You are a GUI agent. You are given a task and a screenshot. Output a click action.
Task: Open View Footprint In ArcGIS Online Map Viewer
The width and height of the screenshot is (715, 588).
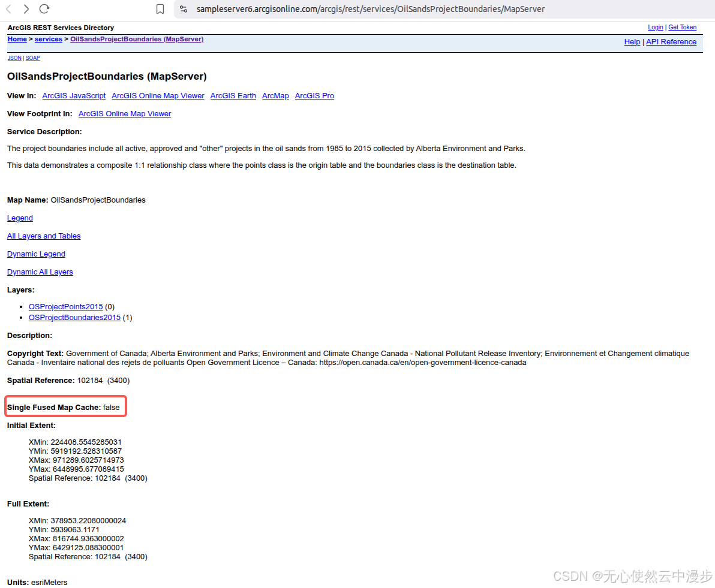(x=125, y=114)
